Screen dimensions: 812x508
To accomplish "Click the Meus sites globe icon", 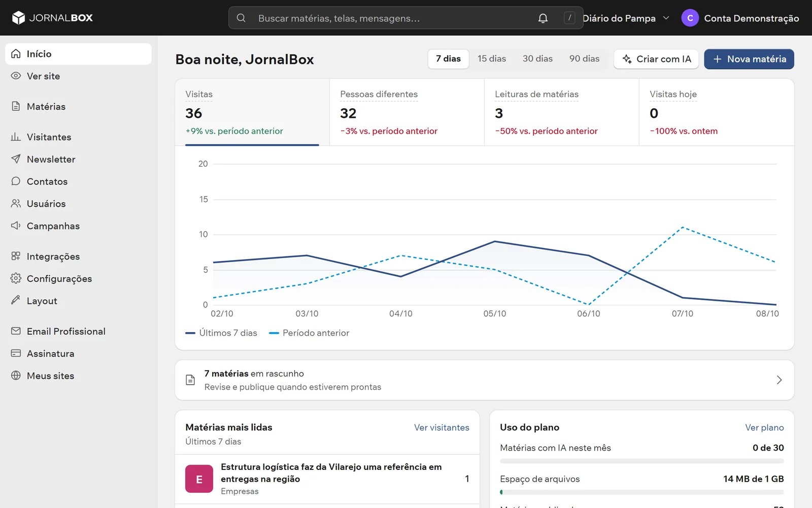I will [16, 375].
